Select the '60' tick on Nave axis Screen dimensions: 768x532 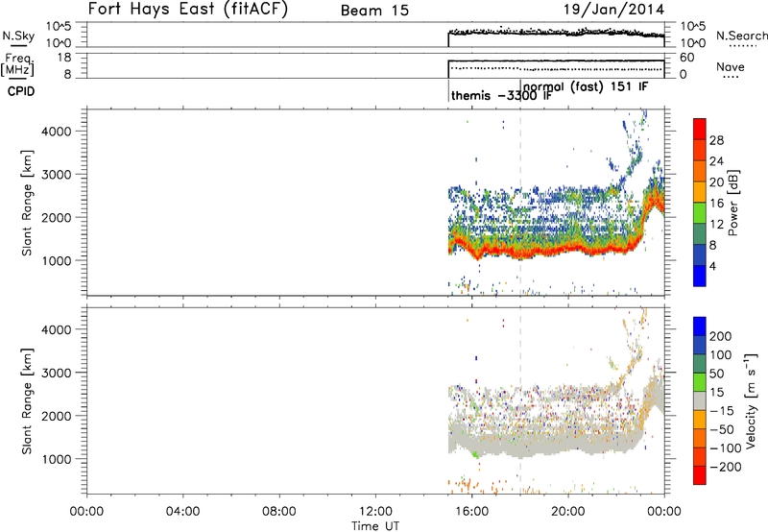687,58
